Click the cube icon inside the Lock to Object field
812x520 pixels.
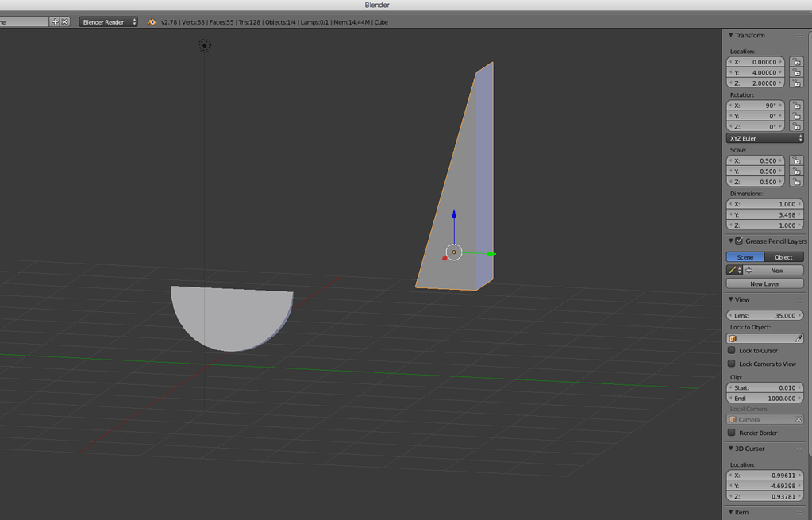pyautogui.click(x=733, y=338)
